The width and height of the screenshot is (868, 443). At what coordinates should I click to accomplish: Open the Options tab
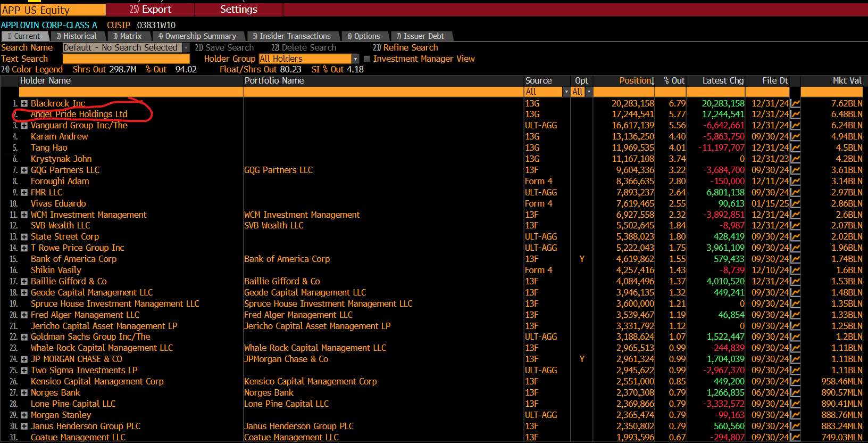coord(364,36)
